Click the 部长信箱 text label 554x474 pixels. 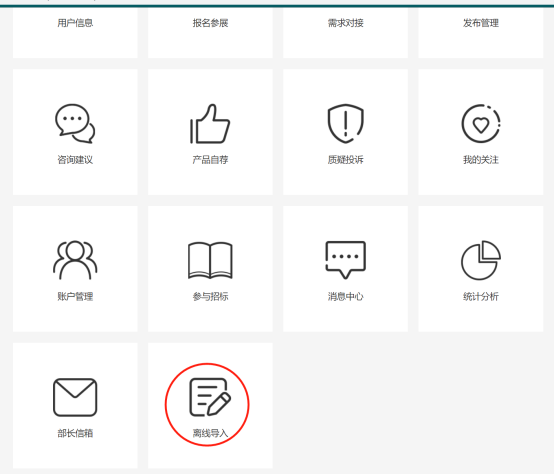[x=75, y=433]
